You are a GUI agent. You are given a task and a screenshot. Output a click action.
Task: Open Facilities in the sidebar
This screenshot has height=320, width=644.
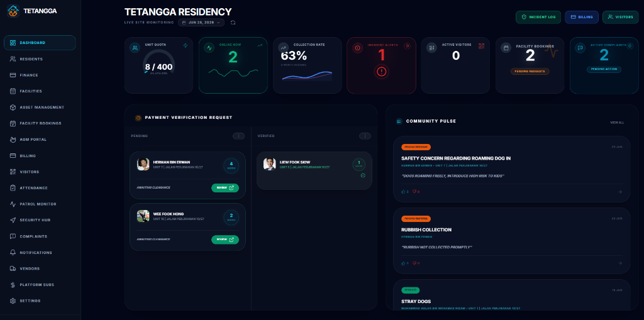pyautogui.click(x=40, y=91)
